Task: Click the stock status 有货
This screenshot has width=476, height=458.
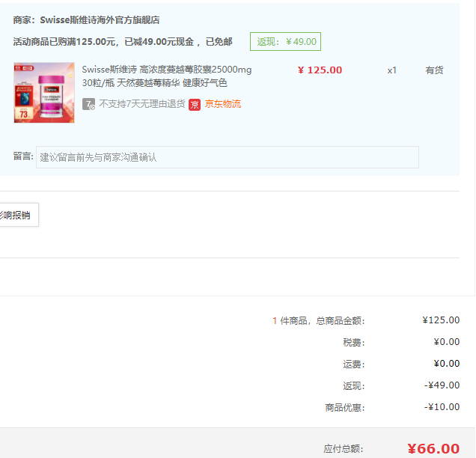Action: tap(434, 70)
